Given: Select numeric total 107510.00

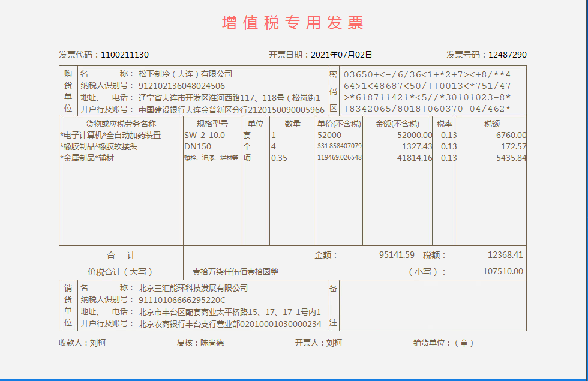Looking at the screenshot, I should coord(503,271).
